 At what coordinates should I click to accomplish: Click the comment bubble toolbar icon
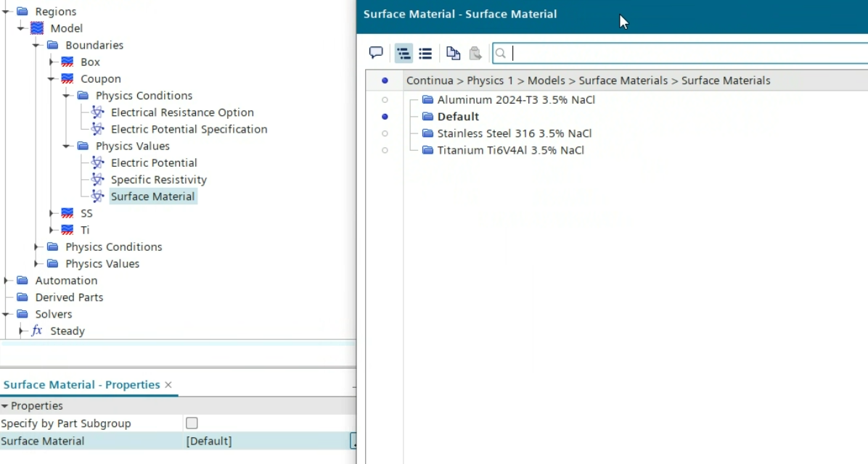376,53
